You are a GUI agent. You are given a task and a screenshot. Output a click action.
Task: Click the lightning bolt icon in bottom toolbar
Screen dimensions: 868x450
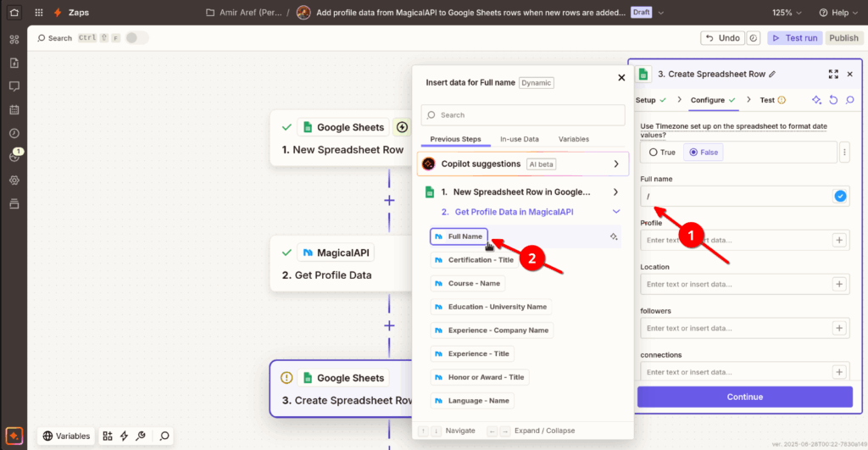tap(124, 436)
